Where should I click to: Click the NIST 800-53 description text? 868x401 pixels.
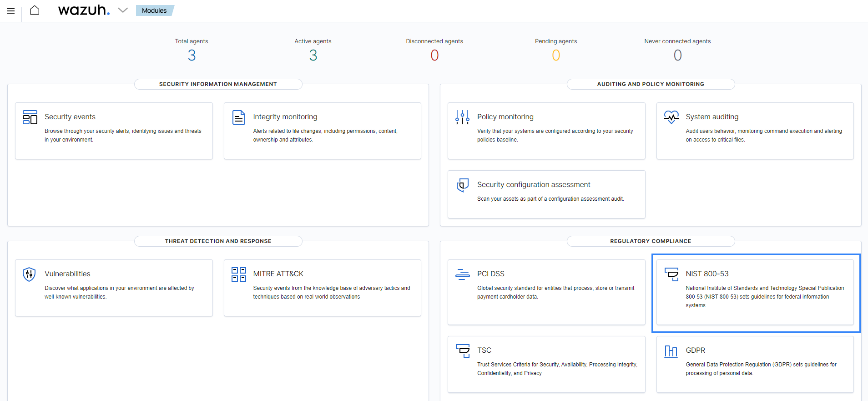[765, 297]
